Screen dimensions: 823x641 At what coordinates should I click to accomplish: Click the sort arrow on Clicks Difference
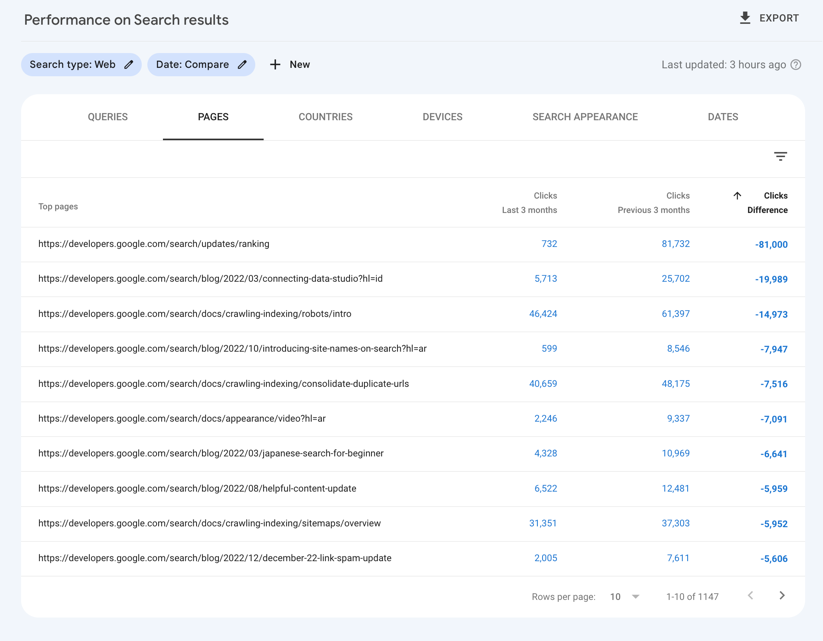(737, 195)
